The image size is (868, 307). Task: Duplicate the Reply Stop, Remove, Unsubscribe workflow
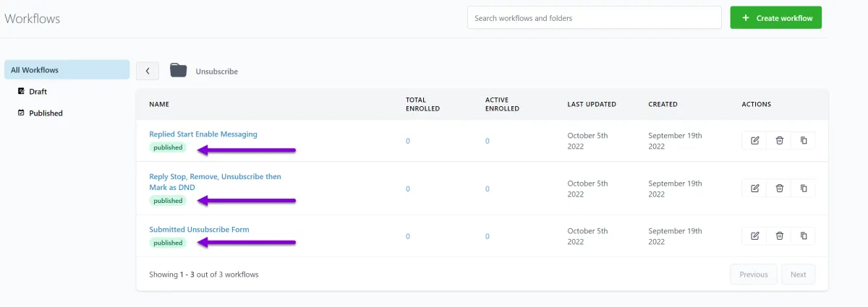(x=804, y=189)
